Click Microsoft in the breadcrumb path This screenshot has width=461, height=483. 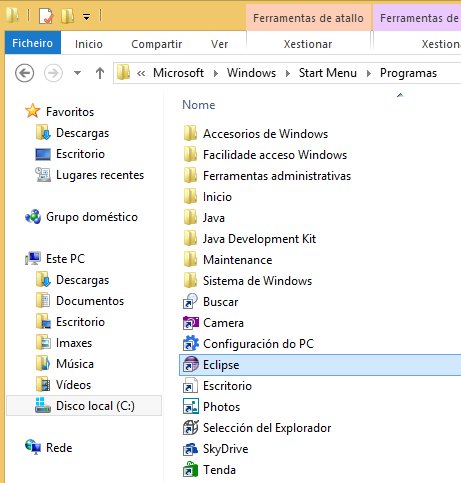[178, 73]
